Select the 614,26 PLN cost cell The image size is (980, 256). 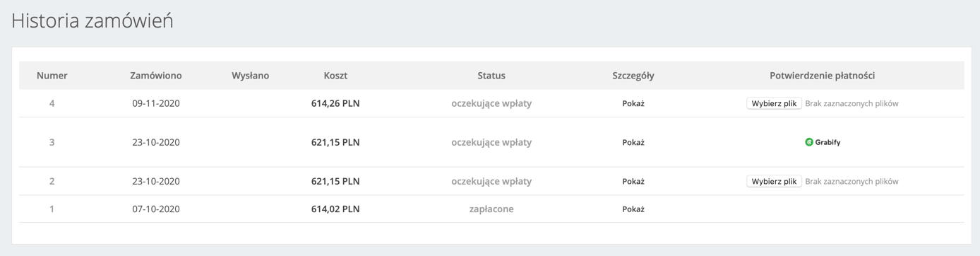335,103
